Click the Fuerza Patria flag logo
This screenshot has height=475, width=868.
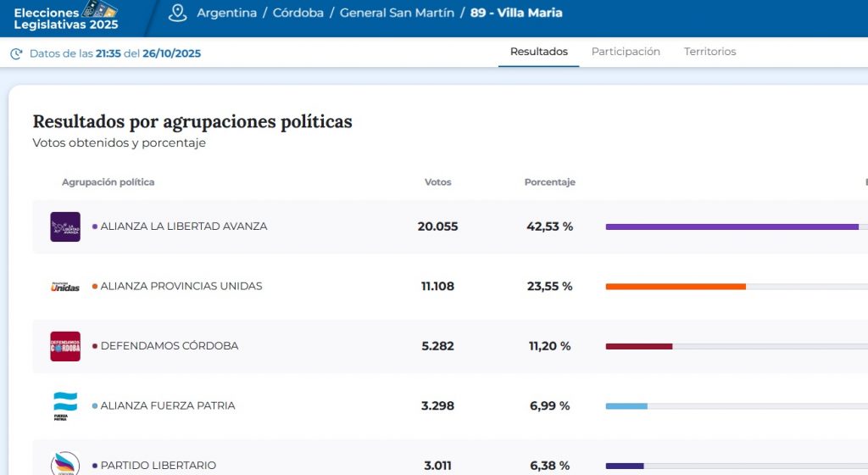[x=65, y=405]
